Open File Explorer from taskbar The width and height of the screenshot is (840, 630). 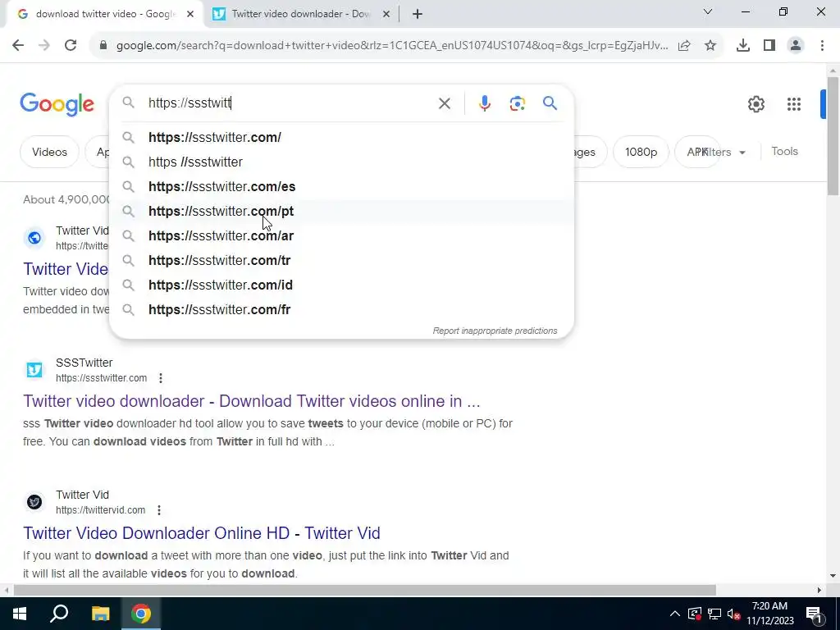[x=100, y=614]
